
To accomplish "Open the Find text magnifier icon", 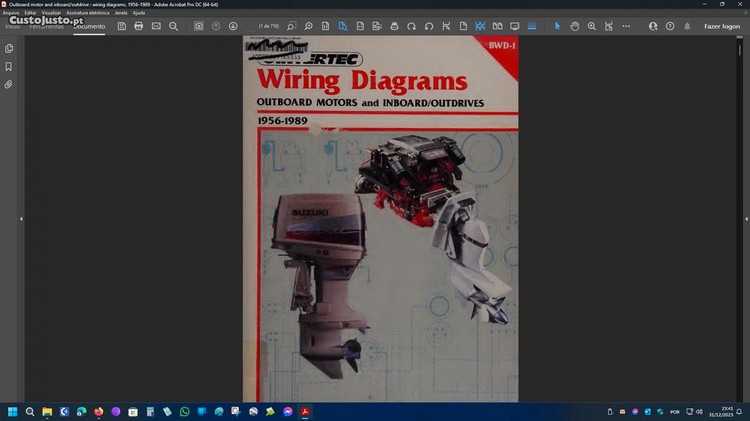I will coord(173,26).
